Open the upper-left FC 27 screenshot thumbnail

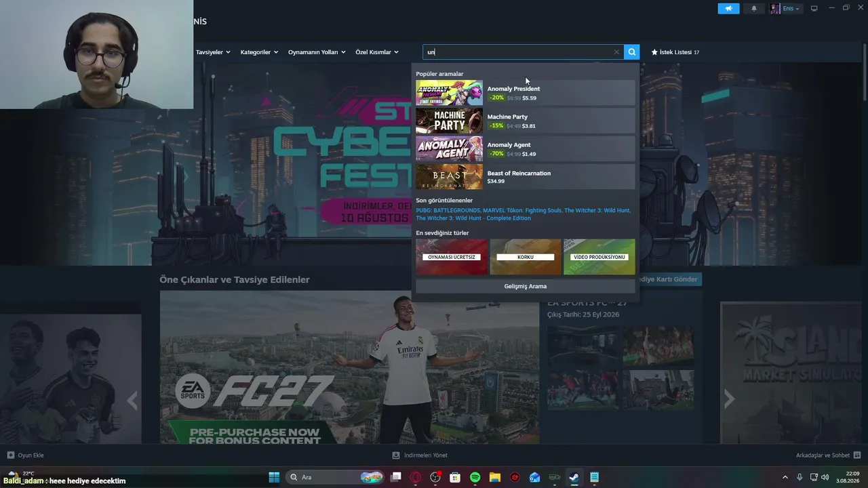click(x=583, y=346)
